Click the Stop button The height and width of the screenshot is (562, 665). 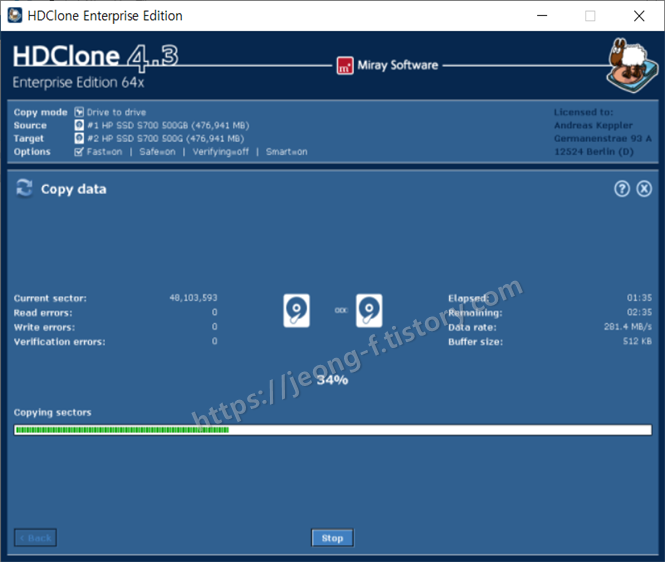pyautogui.click(x=332, y=538)
